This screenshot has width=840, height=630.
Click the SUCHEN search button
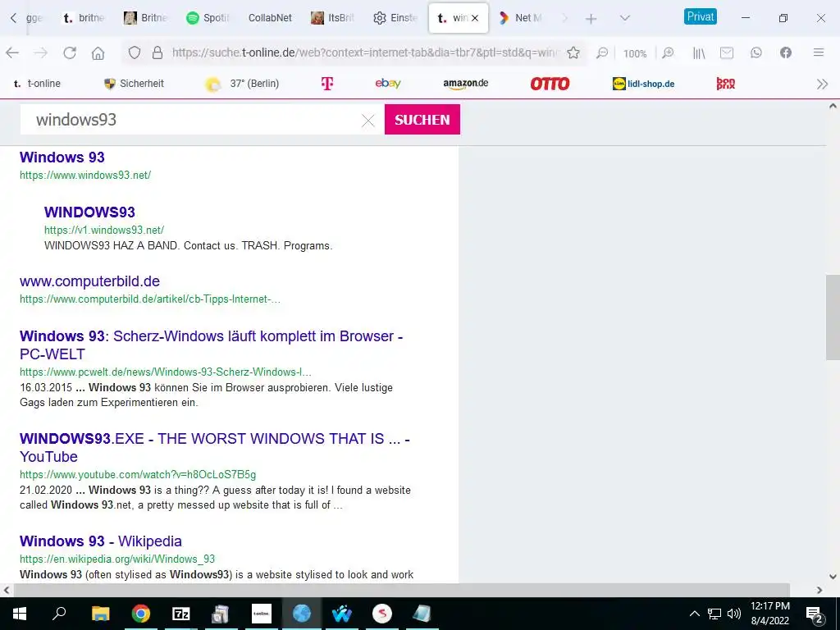422,120
